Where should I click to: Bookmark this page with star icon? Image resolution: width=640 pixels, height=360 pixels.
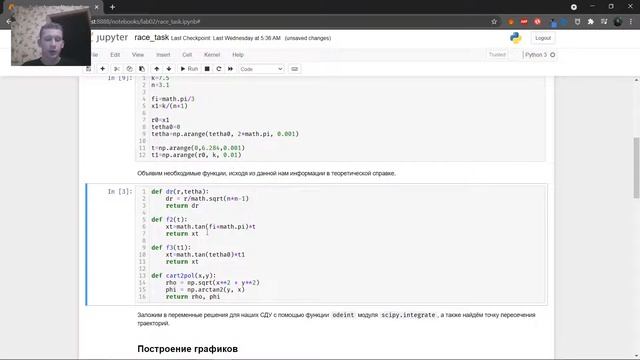click(x=494, y=22)
